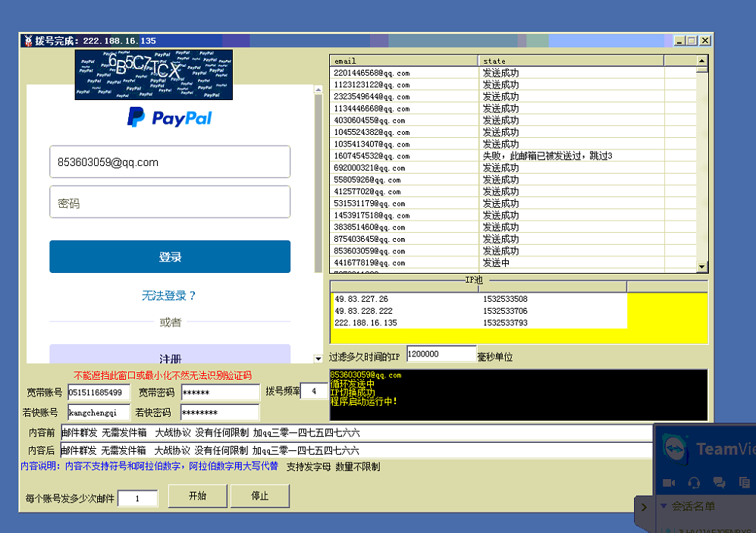
Task: Click the timestamp 1532533706 in the IP pool
Action: tap(505, 312)
